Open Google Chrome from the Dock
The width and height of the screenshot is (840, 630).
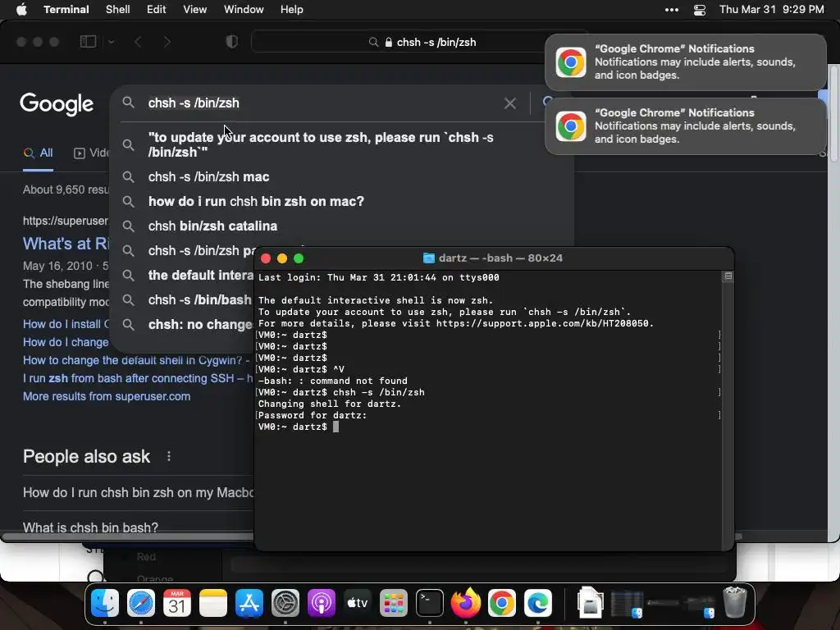click(x=501, y=603)
